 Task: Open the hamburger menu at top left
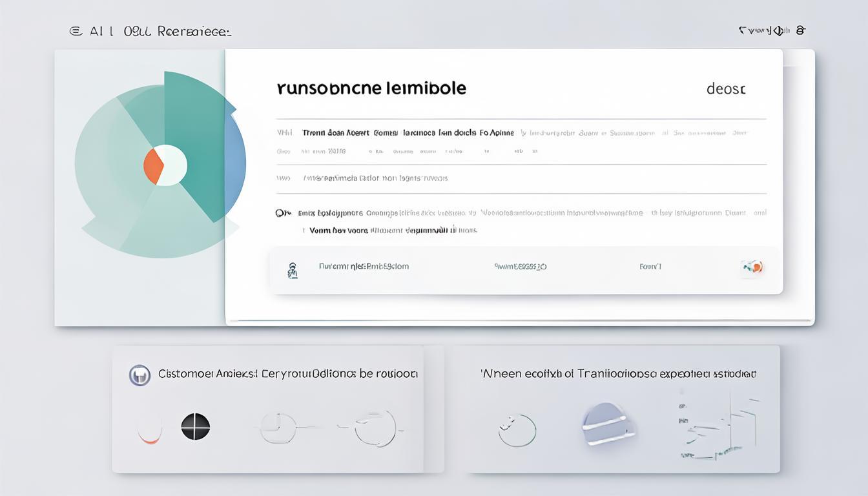click(x=76, y=31)
